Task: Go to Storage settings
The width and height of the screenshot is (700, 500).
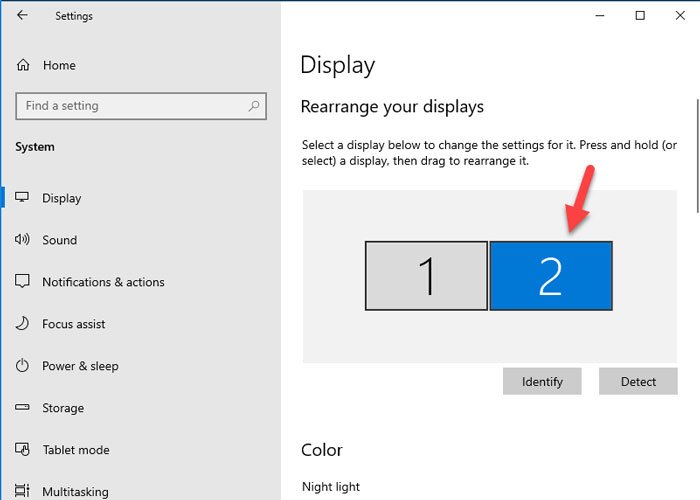Action: [62, 408]
